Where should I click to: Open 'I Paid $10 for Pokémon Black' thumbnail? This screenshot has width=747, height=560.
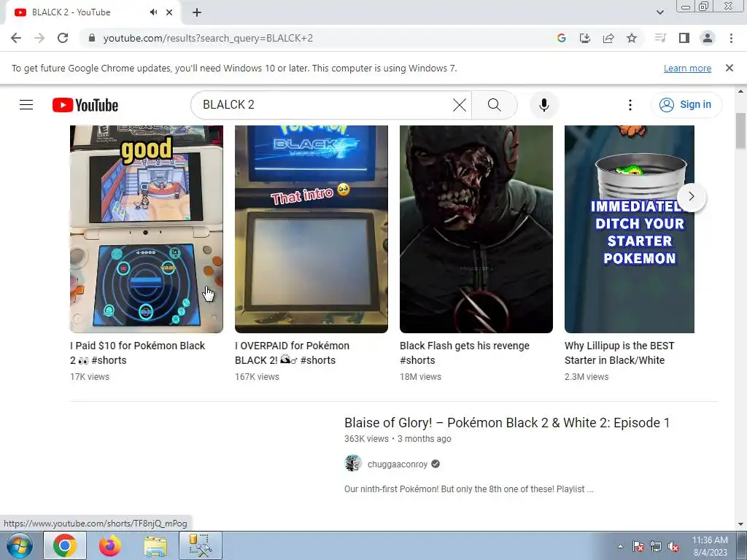[x=146, y=229]
